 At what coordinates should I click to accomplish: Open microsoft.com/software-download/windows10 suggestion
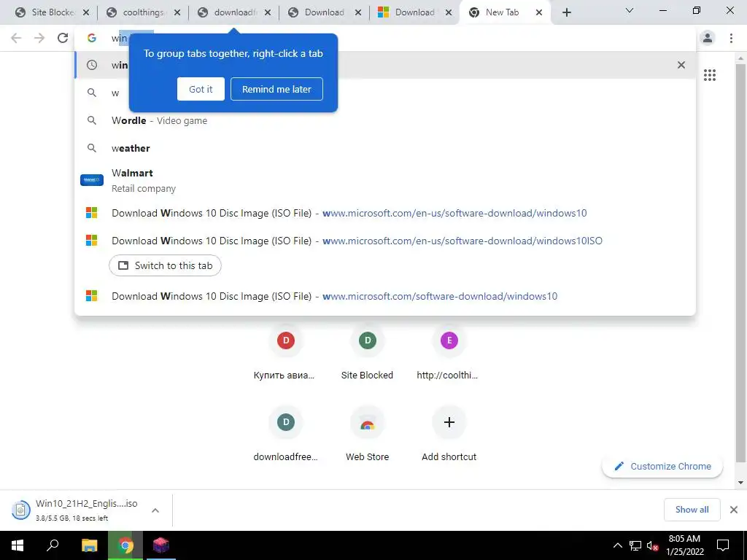(x=385, y=296)
